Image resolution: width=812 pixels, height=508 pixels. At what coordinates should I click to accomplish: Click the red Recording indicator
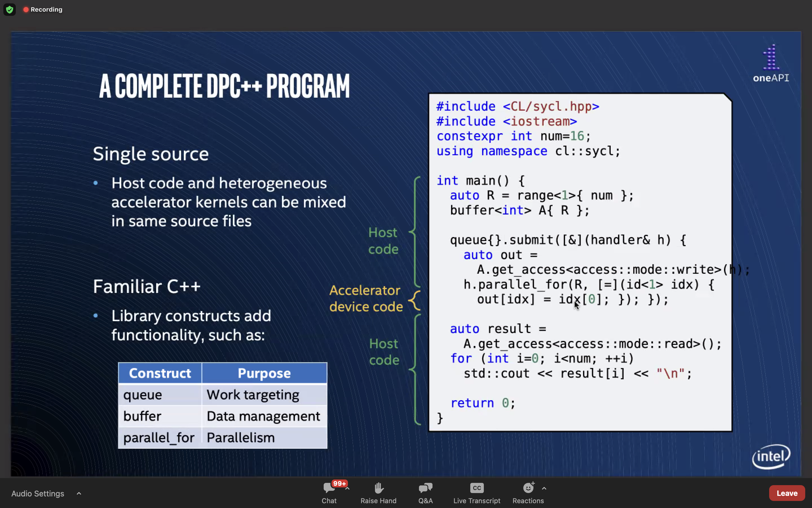pyautogui.click(x=43, y=9)
